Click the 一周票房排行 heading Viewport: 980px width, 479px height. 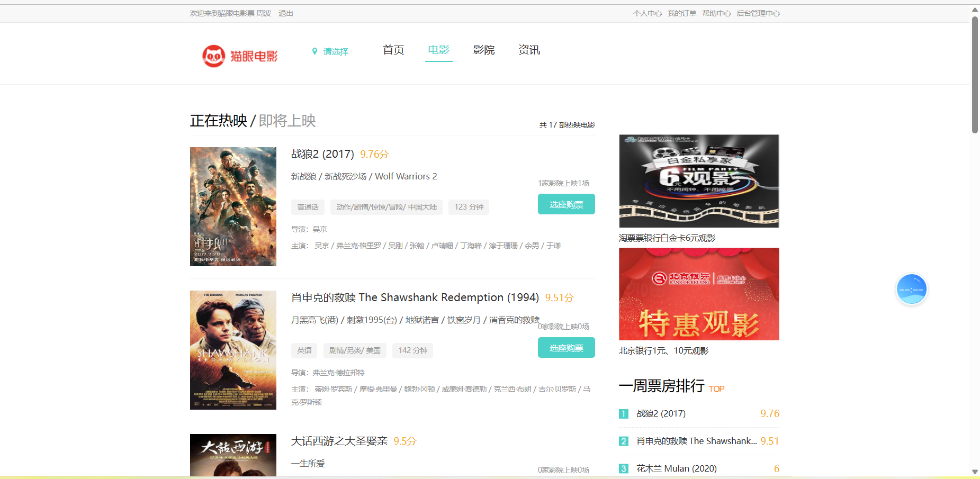(662, 386)
